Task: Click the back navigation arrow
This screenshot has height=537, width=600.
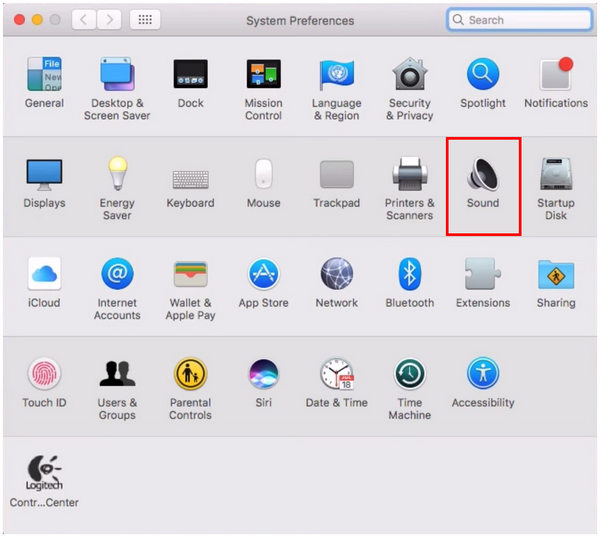Action: pos(84,20)
